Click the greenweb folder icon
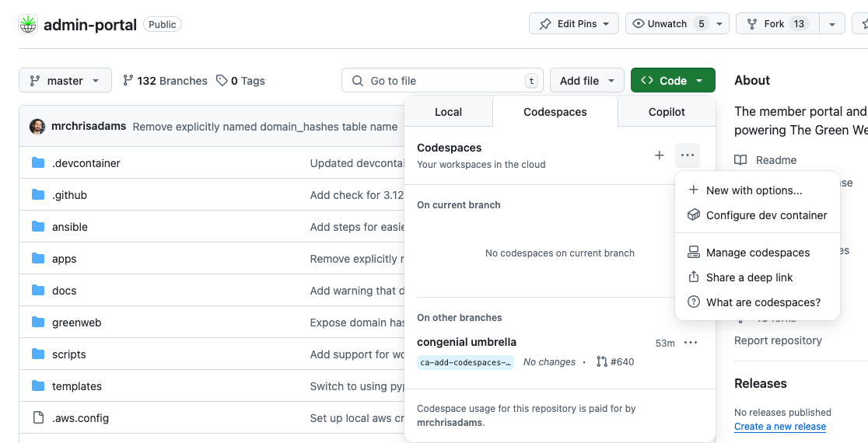This screenshot has width=868, height=443. [x=37, y=322]
